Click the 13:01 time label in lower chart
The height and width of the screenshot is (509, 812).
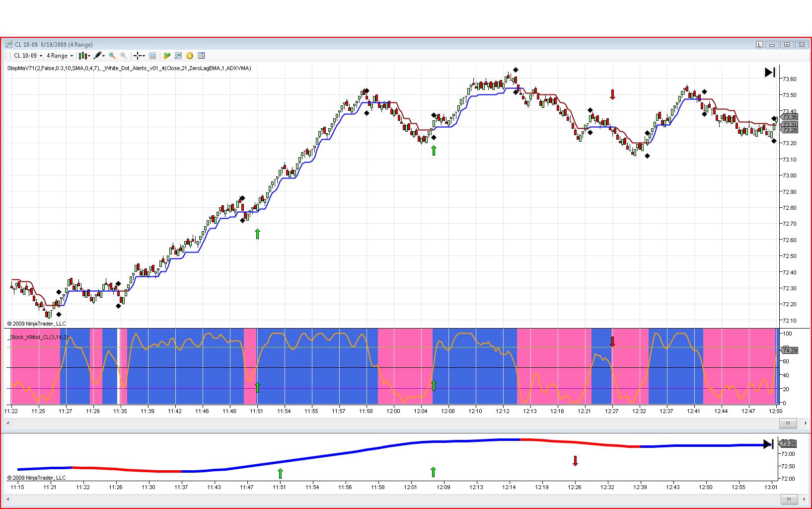[771, 487]
